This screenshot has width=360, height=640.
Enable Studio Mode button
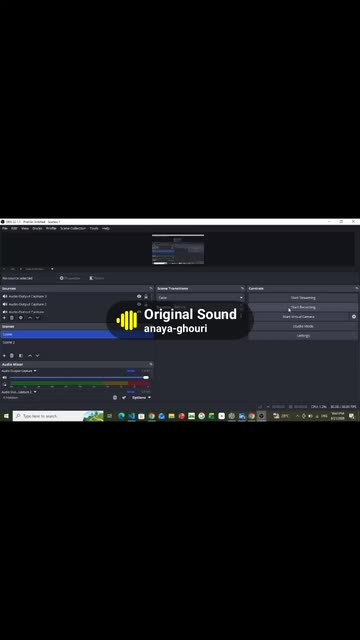tap(303, 326)
